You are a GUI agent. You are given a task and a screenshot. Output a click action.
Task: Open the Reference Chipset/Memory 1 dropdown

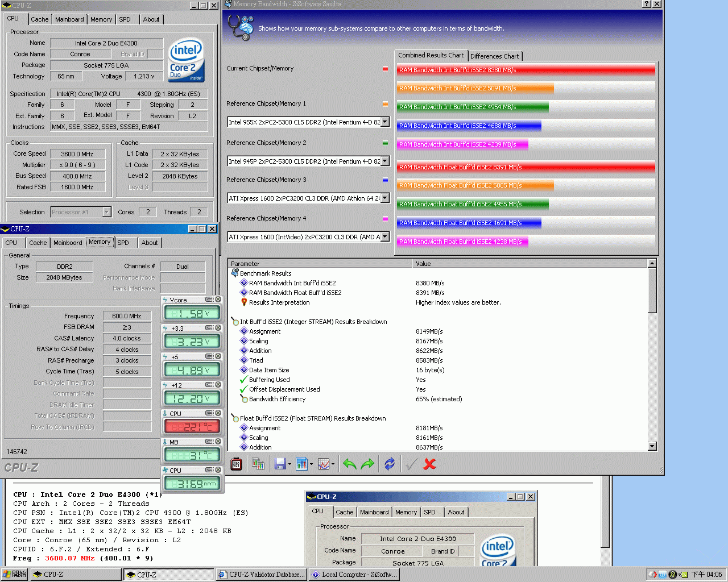click(385, 122)
